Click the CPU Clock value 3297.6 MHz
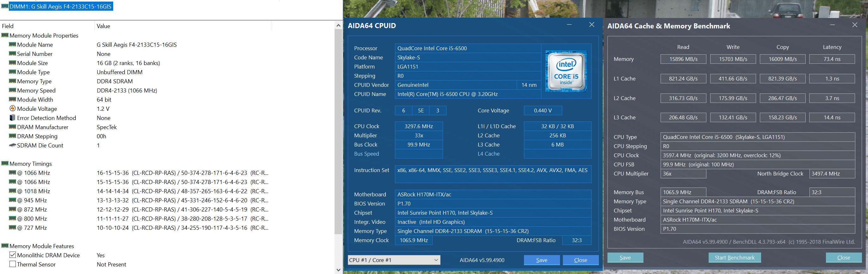The width and height of the screenshot is (868, 274). point(418,126)
